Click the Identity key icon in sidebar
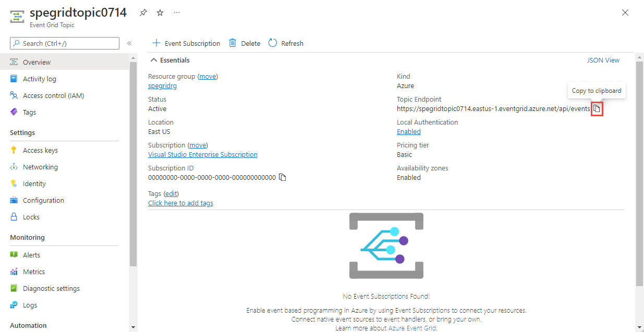 [14, 183]
